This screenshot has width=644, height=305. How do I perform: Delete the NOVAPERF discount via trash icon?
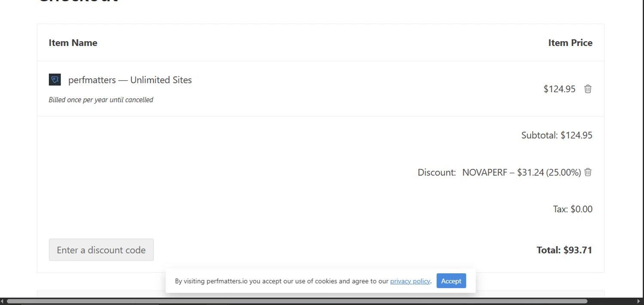click(x=588, y=172)
